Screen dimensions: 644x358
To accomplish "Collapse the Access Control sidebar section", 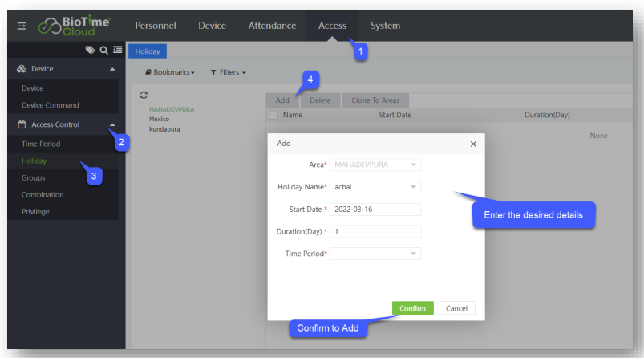I will [x=112, y=124].
